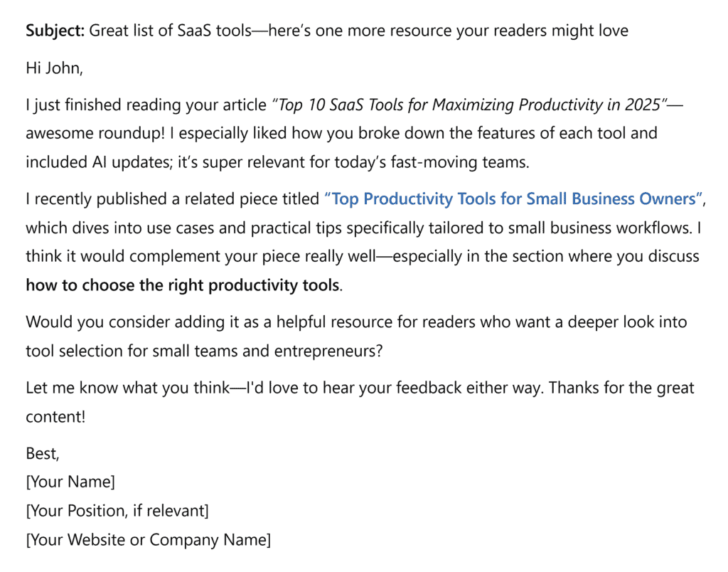The width and height of the screenshot is (728, 572).
Task: Open the "Top Productivity Tools for Small Business Owners" link
Action: pyautogui.click(x=514, y=199)
